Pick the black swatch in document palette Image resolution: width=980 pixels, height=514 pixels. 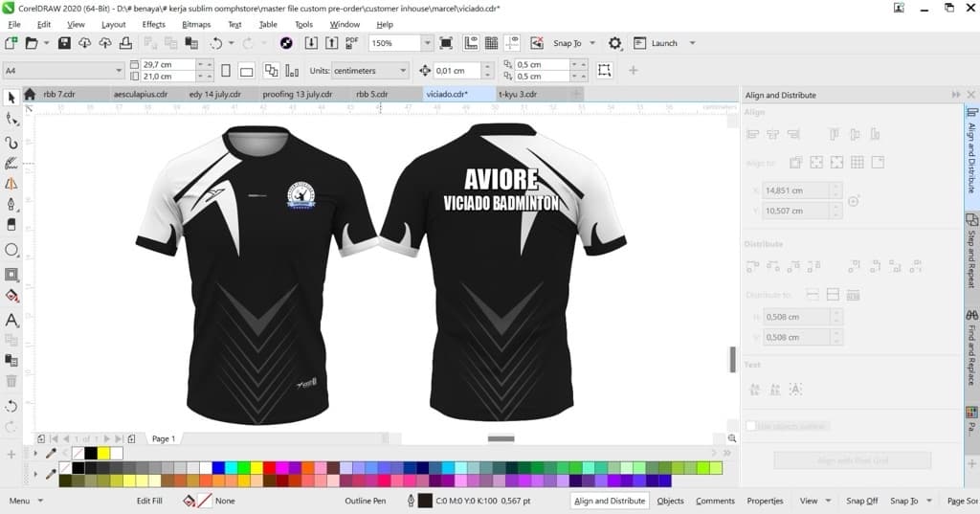click(x=91, y=453)
